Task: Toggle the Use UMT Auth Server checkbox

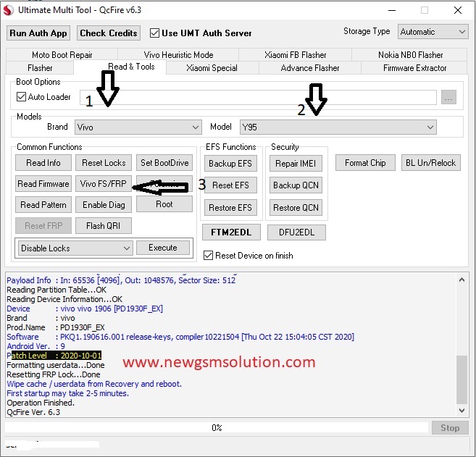Action: click(154, 33)
